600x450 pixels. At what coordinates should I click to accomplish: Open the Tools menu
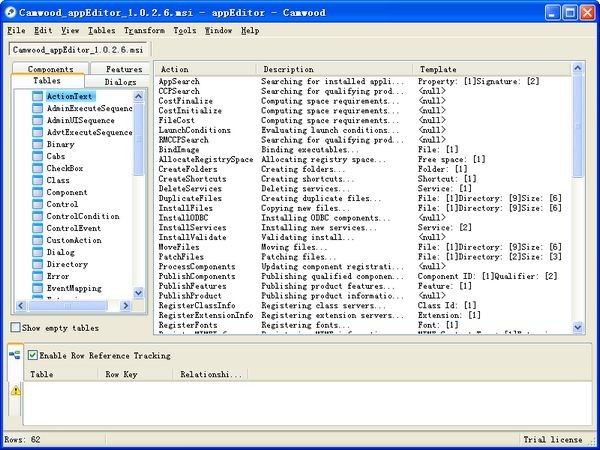[x=184, y=31]
